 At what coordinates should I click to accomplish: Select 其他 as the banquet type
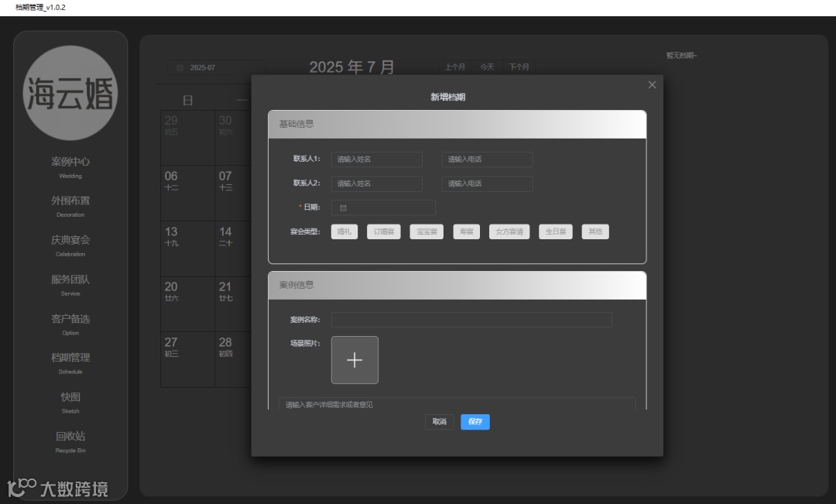point(595,231)
